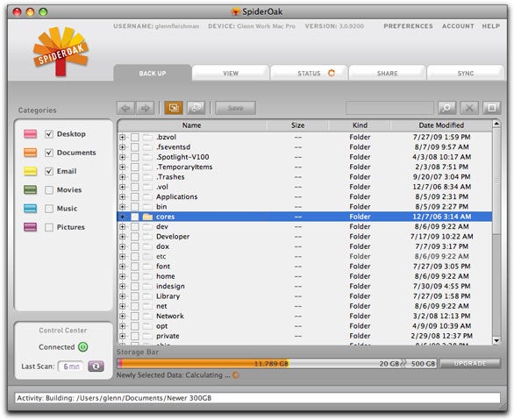Screen dimensions: 514x420
Task: Check the .bzvol folder checkbox
Action: click(x=135, y=138)
